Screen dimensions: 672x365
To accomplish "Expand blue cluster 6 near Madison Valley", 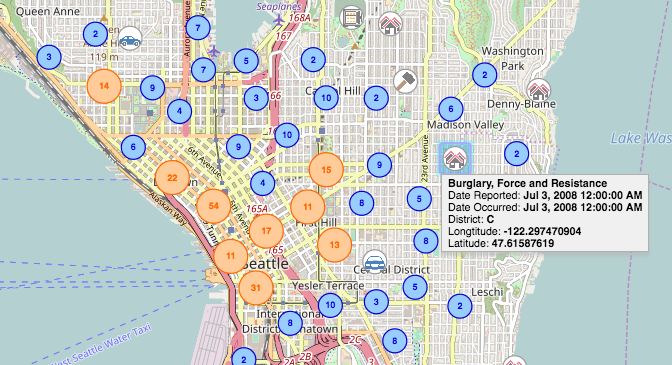I will pos(451,109).
